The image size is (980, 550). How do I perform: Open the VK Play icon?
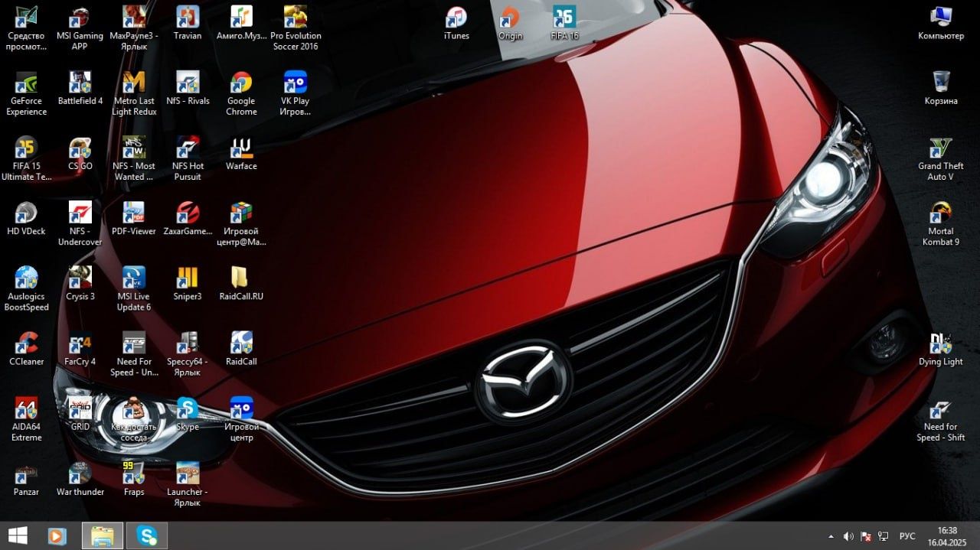(x=296, y=93)
